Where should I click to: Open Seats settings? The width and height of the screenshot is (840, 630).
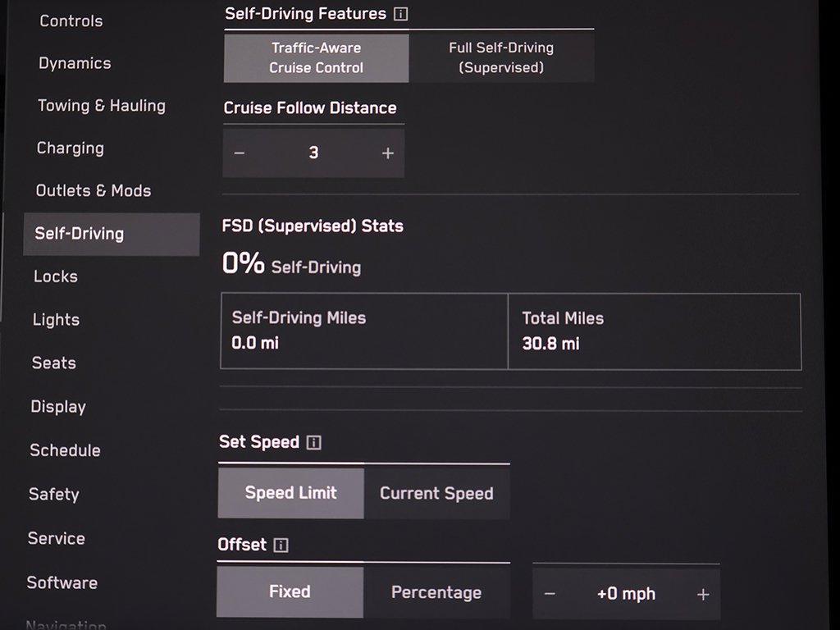[53, 363]
